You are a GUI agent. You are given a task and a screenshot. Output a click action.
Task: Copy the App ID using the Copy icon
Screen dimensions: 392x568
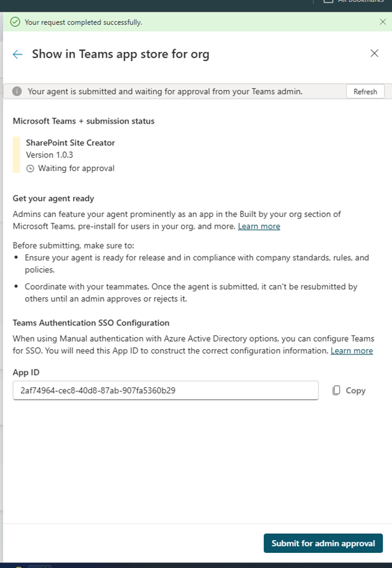[x=337, y=390]
